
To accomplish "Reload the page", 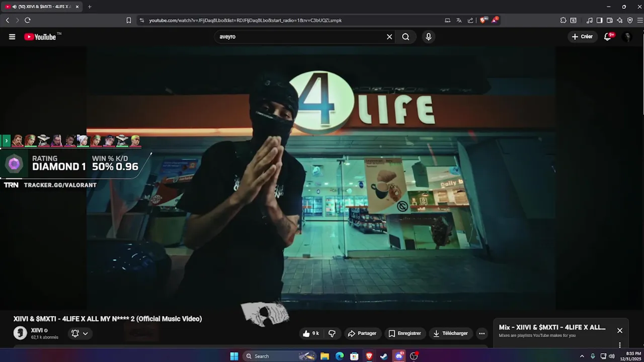I will coord(28,20).
